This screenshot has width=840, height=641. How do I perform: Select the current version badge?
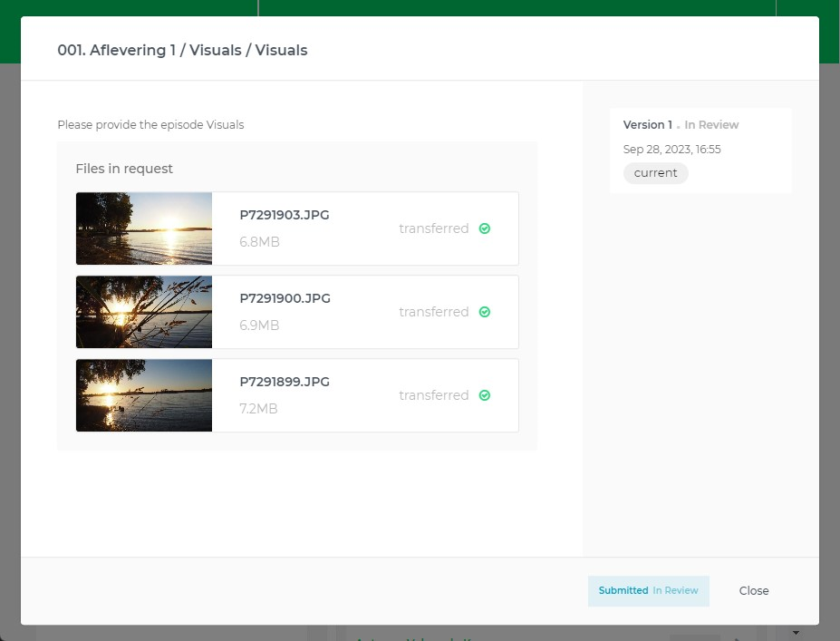click(x=656, y=173)
